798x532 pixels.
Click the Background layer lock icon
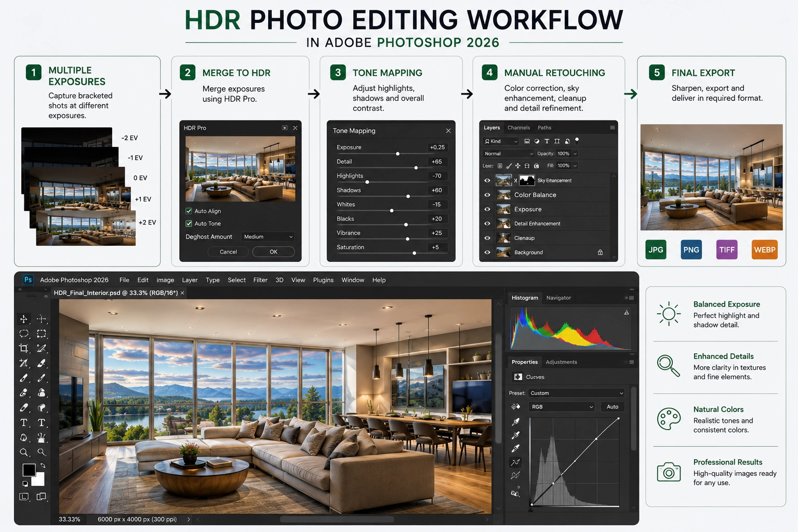600,252
